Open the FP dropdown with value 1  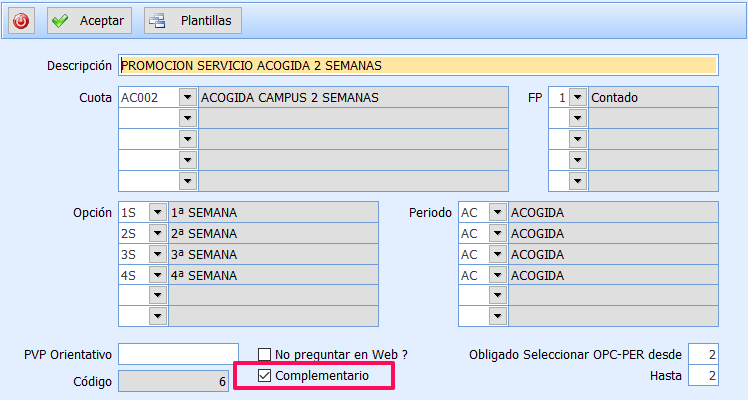[x=577, y=97]
